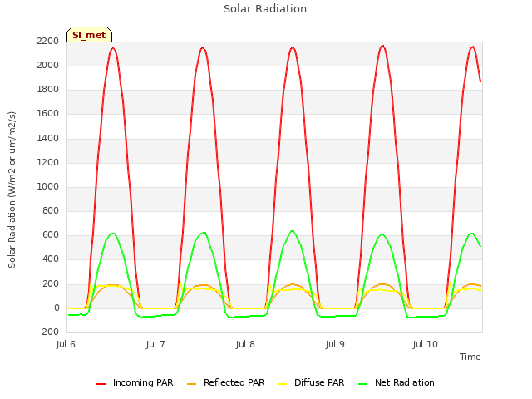Viewport: 532px width, 399px height.
Task: Click the Jul 10 x-axis label
Action: [x=425, y=344]
